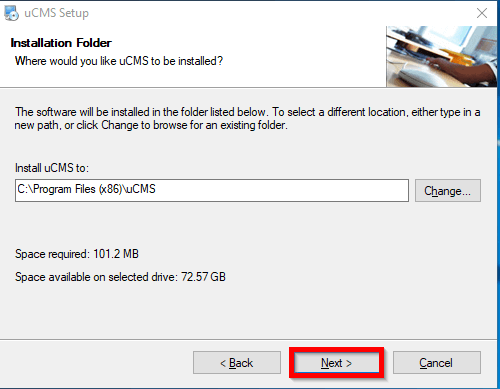Click the computer photo banner image
500x389 pixels.
[441, 57]
